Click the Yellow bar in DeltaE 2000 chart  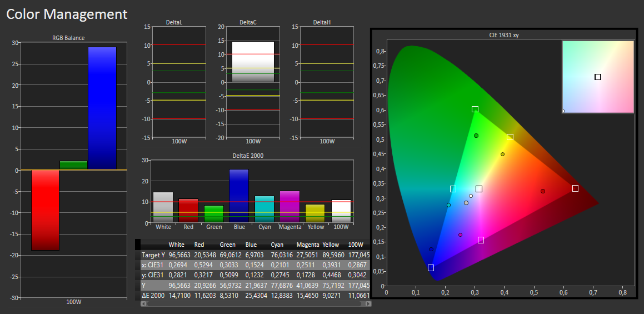(x=315, y=214)
